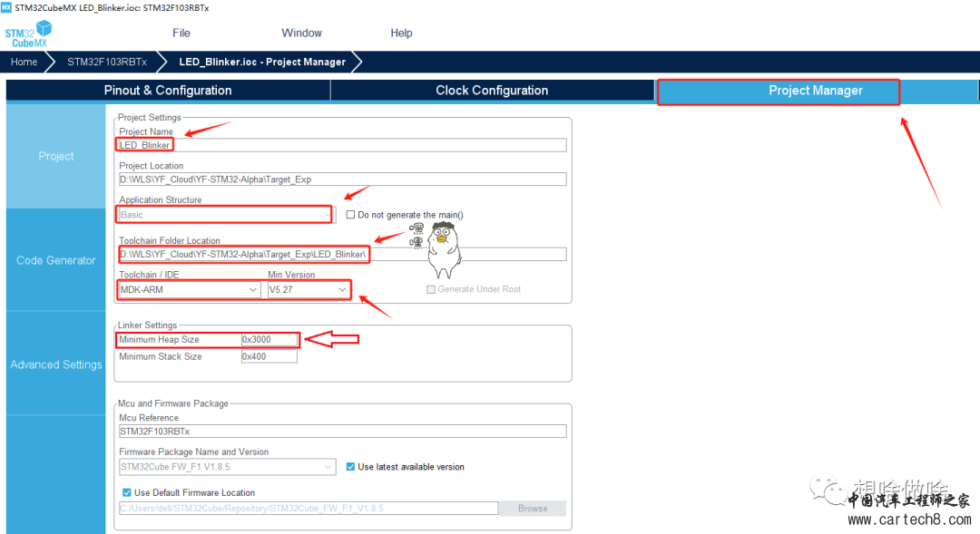
Task: Open the Code Generator side section
Action: (56, 260)
